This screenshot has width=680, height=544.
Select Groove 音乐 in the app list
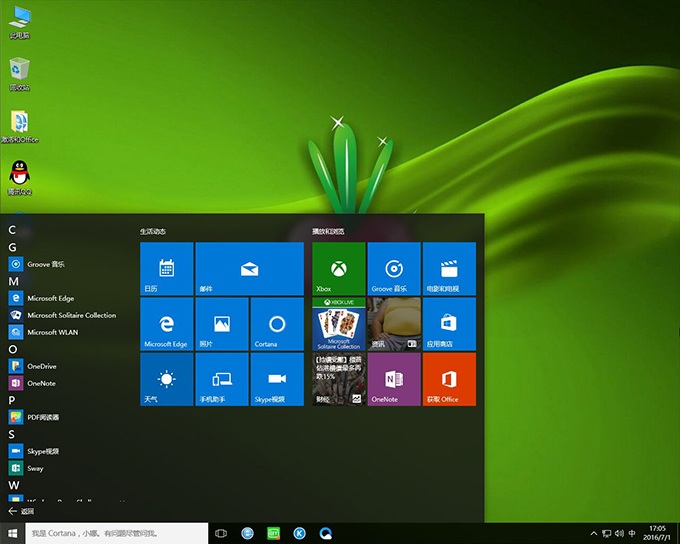pyautogui.click(x=46, y=264)
